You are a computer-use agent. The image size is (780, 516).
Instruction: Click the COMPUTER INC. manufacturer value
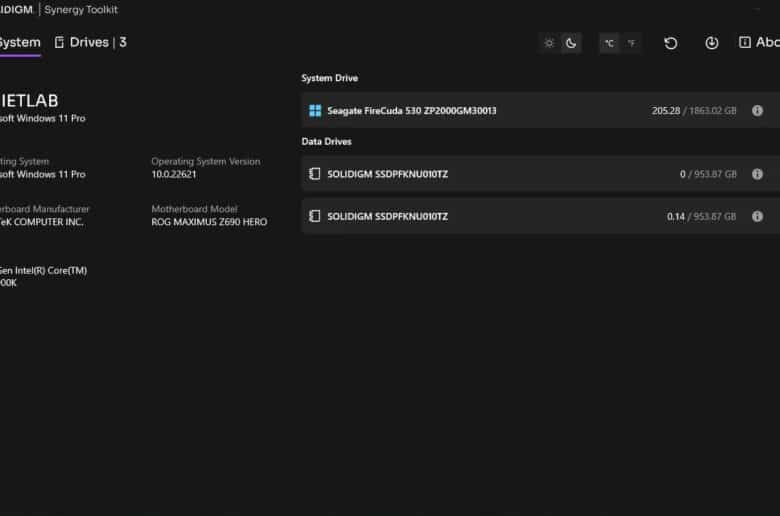pyautogui.click(x=48, y=222)
